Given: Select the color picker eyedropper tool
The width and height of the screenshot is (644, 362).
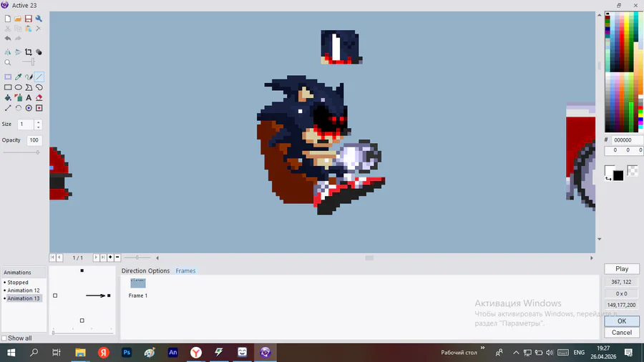Looking at the screenshot, I should point(18,77).
